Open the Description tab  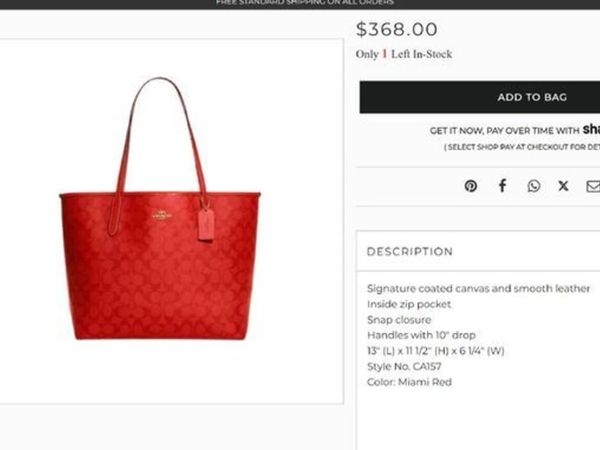(x=410, y=251)
